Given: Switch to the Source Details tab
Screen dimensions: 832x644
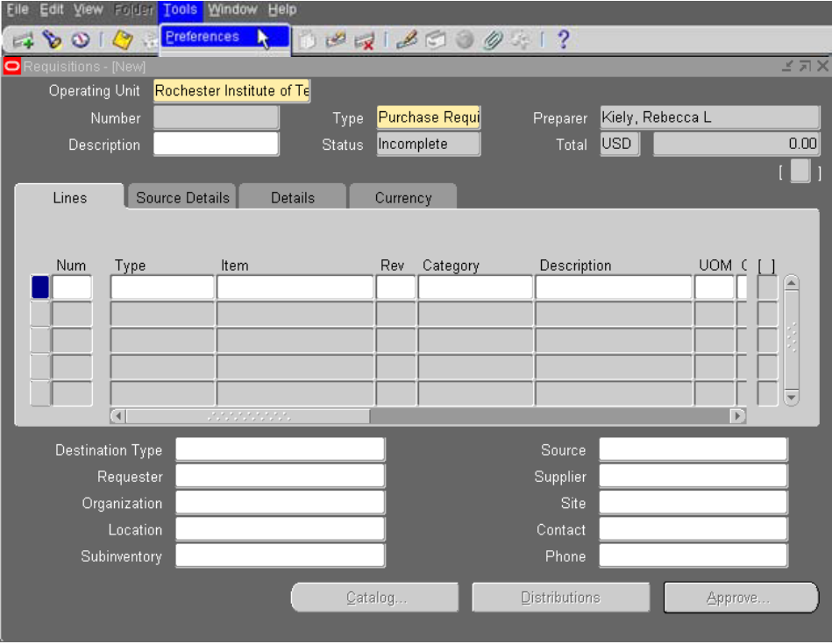Looking at the screenshot, I should tap(182, 198).
